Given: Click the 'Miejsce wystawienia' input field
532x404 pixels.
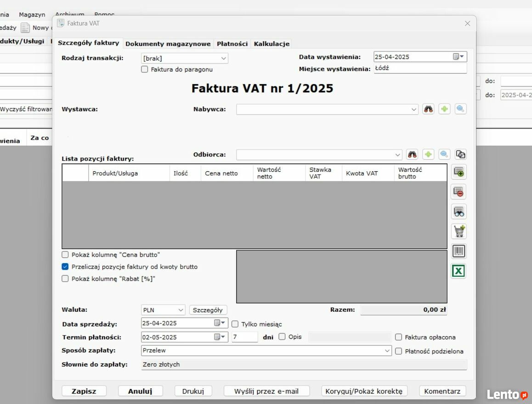Looking at the screenshot, I should (420, 68).
